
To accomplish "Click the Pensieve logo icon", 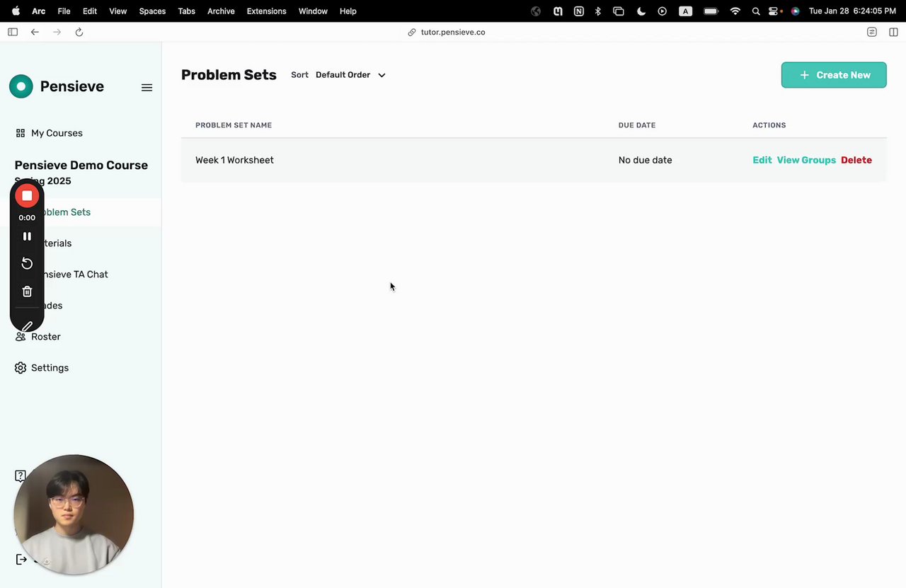I will coord(21,86).
